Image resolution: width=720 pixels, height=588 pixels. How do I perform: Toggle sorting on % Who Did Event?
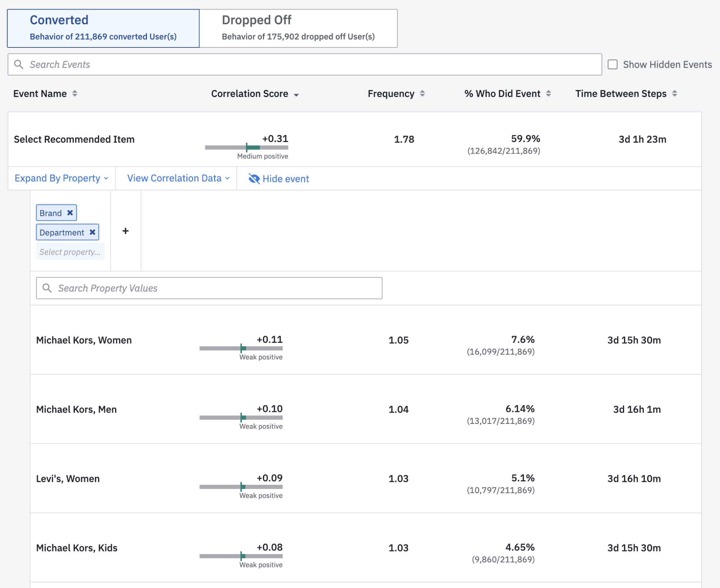click(x=548, y=93)
